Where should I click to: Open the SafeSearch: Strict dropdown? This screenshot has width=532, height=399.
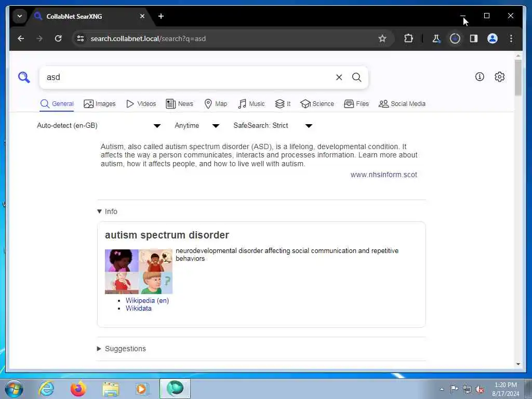(273, 126)
